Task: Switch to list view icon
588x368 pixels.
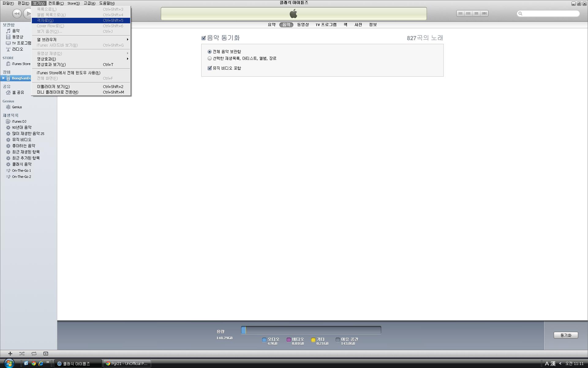Action: (x=460, y=13)
